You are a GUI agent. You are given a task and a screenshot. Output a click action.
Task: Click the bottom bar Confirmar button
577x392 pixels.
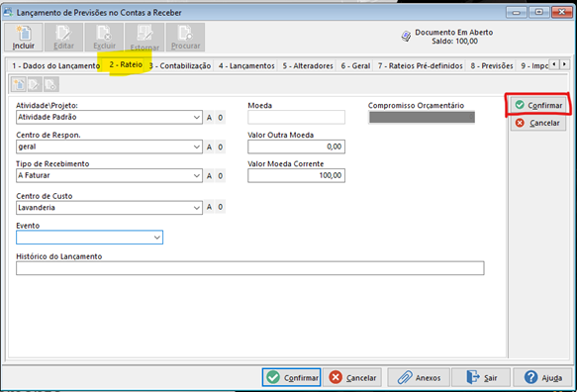tap(291, 377)
